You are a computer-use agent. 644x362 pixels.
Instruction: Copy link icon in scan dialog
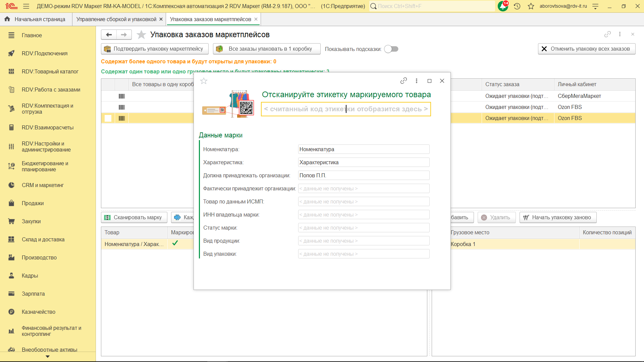[404, 81]
